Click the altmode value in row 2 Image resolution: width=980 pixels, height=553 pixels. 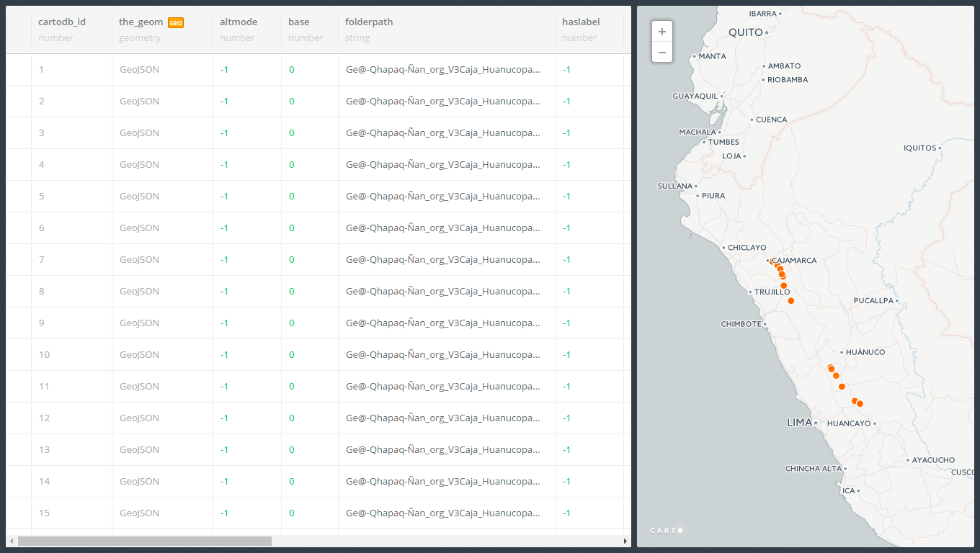click(224, 102)
